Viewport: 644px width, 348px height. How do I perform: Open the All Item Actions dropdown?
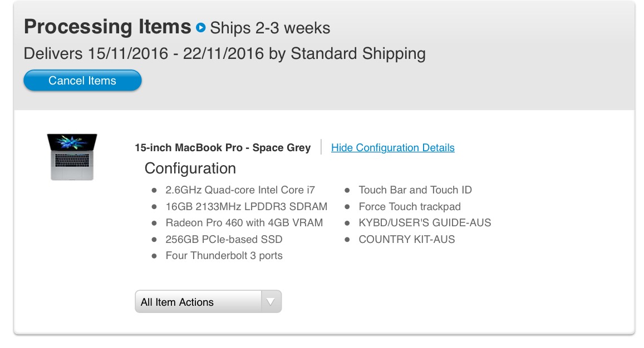pyautogui.click(x=208, y=302)
